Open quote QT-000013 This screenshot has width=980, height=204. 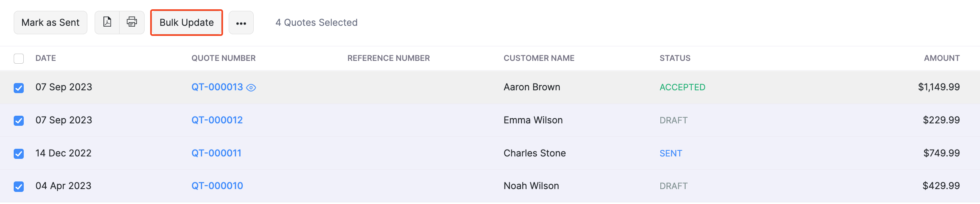(x=217, y=87)
